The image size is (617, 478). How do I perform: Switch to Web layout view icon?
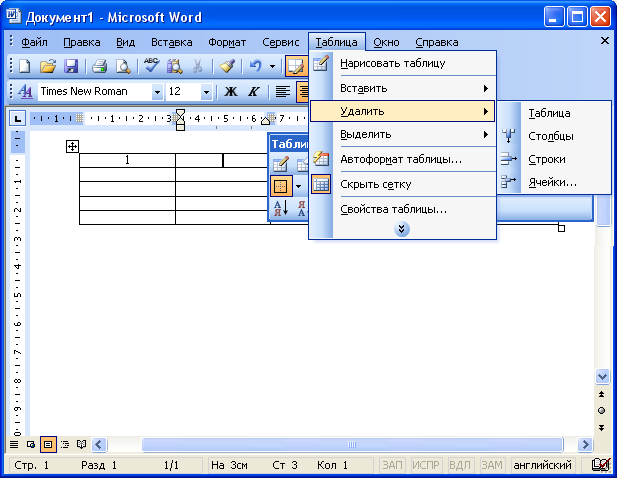pyautogui.click(x=31, y=445)
